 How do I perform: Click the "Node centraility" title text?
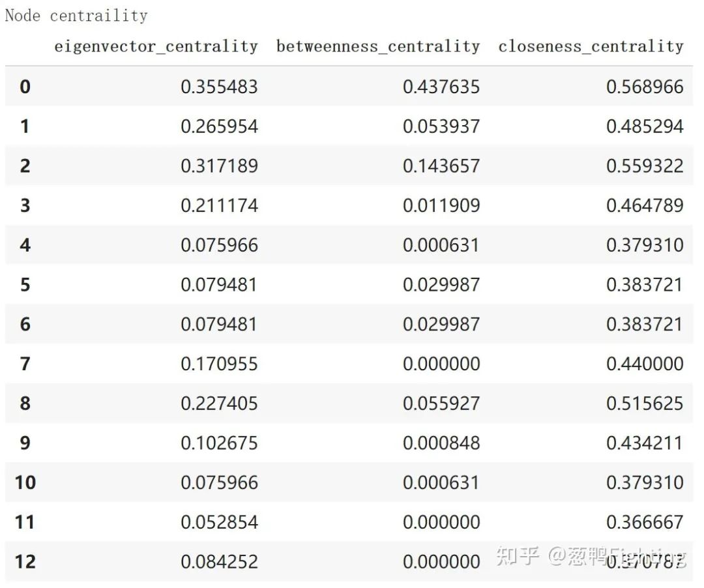click(x=76, y=16)
